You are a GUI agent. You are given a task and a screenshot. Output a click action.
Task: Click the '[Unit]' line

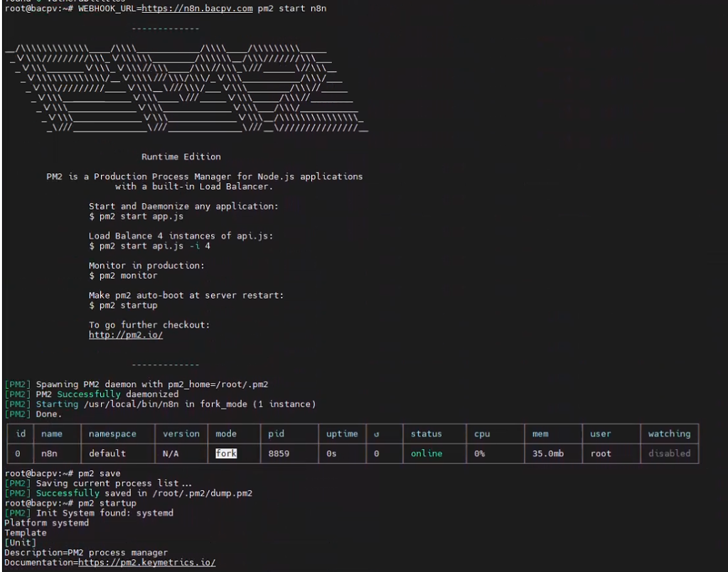[20, 542]
